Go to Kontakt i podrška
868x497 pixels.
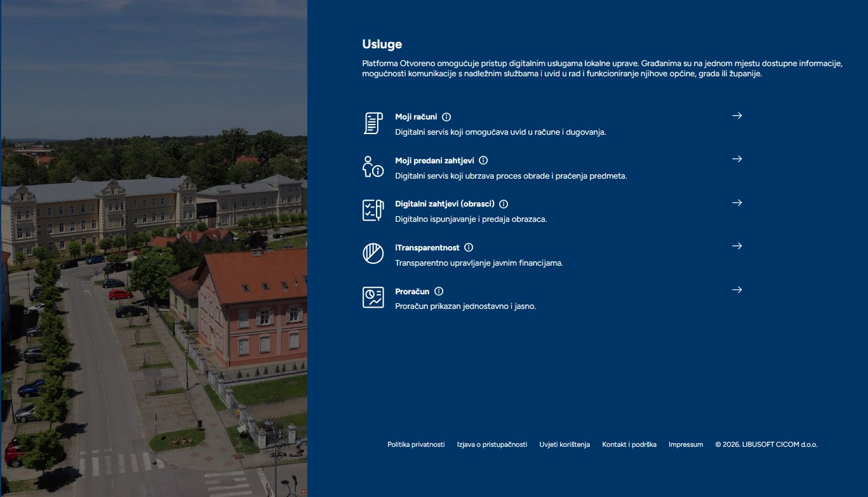tap(629, 445)
